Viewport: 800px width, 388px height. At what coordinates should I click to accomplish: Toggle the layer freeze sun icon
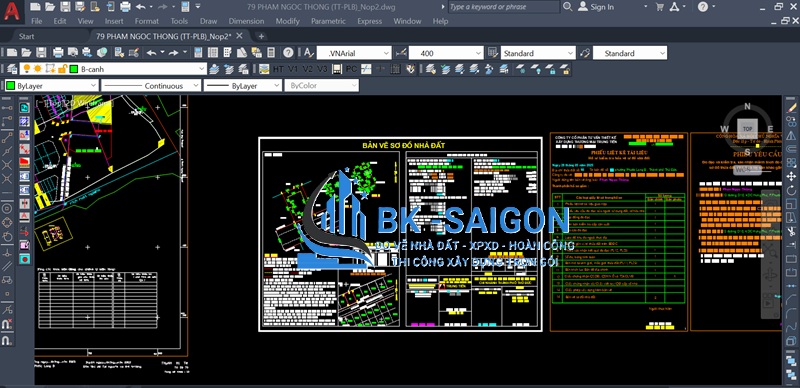coord(38,69)
